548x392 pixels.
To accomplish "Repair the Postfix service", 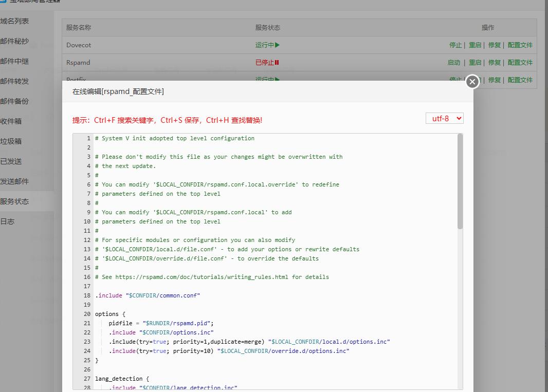I will click(x=495, y=80).
